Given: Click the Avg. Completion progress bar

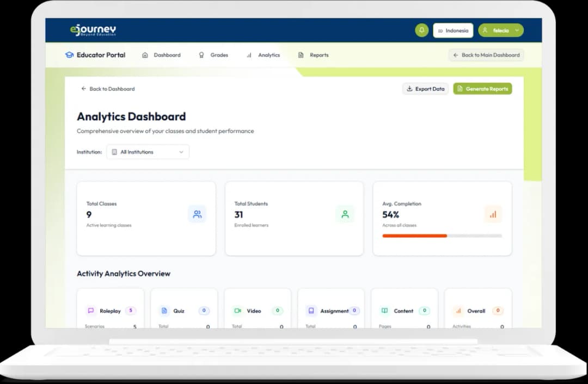Looking at the screenshot, I should click(442, 236).
